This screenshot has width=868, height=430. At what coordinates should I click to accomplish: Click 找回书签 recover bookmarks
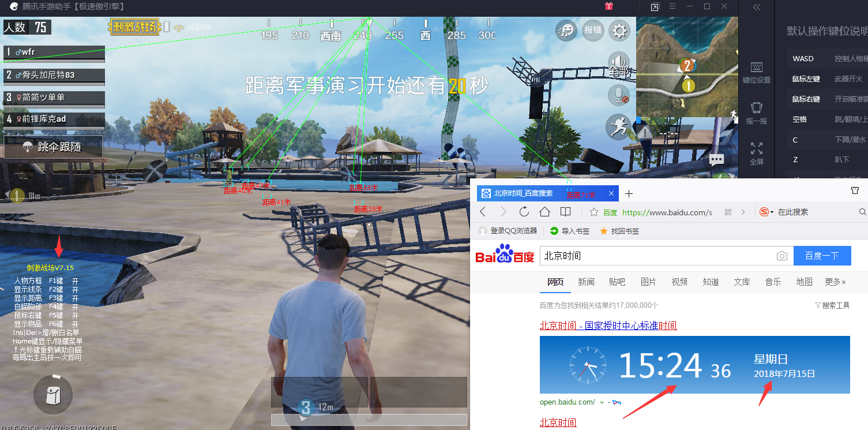pos(619,231)
